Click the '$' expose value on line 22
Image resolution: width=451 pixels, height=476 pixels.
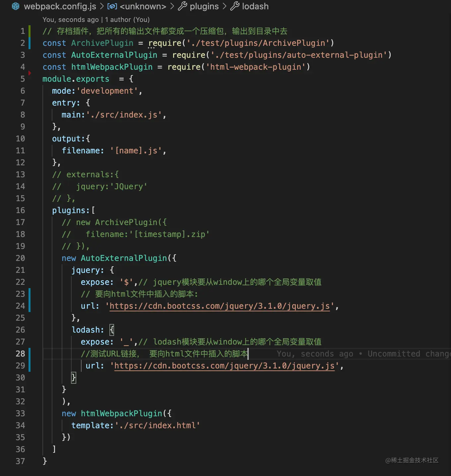(x=126, y=282)
